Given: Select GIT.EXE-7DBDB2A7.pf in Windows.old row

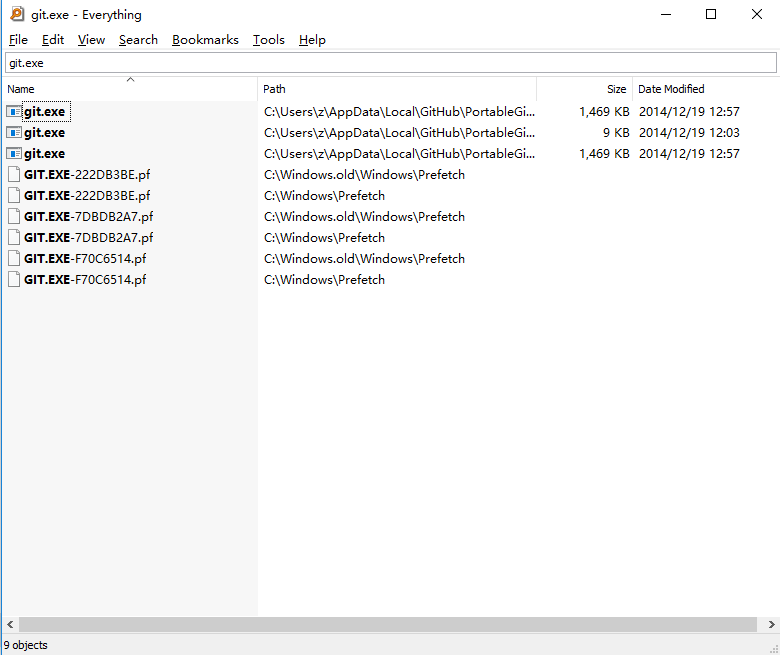Looking at the screenshot, I should 89,216.
